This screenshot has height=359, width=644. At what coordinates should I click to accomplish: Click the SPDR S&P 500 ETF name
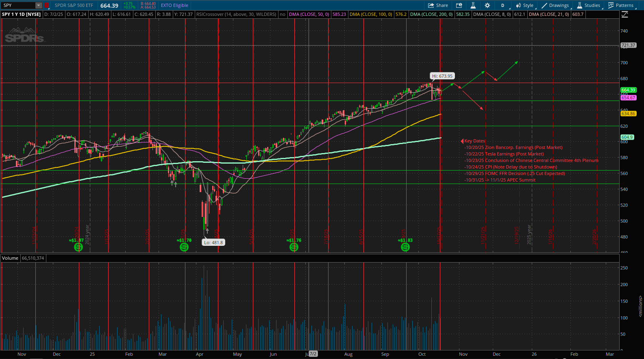click(74, 5)
